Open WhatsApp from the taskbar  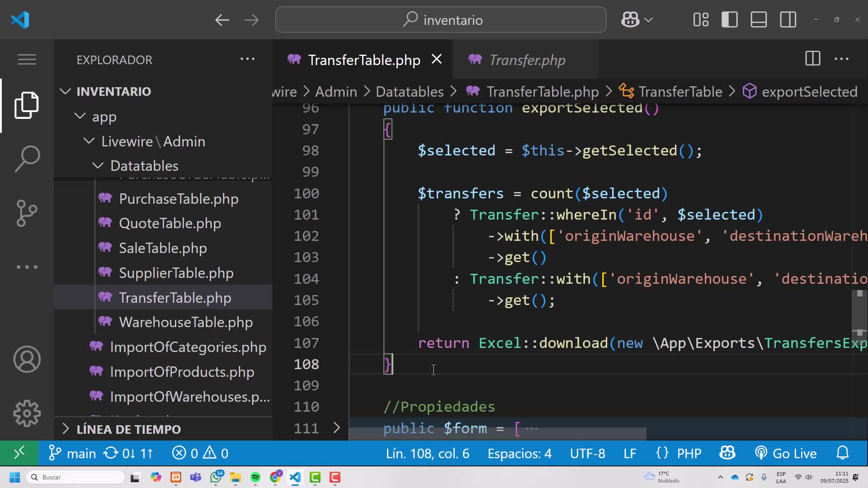tap(216, 477)
